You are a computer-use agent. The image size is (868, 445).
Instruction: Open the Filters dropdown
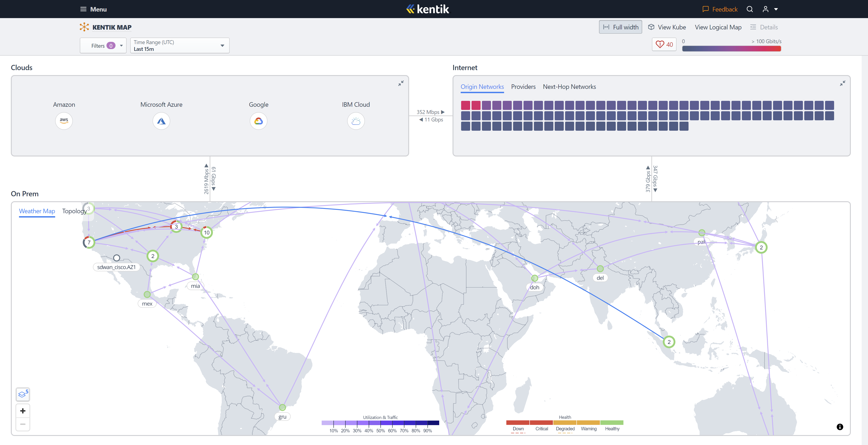[103, 45]
